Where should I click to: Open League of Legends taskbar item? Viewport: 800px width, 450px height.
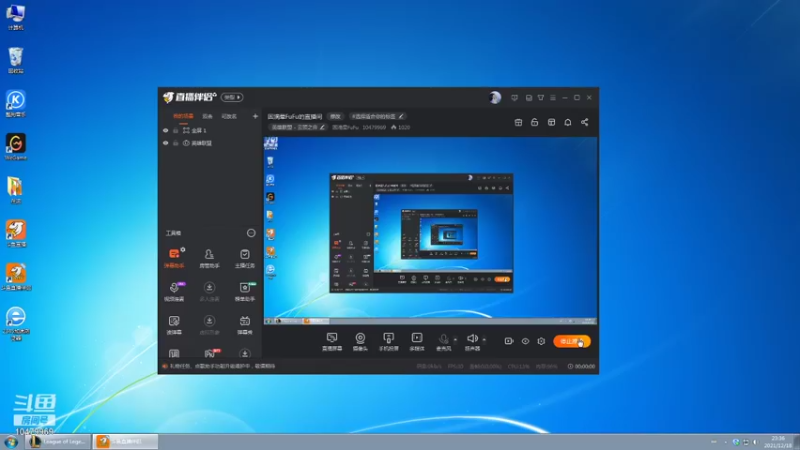click(58, 441)
